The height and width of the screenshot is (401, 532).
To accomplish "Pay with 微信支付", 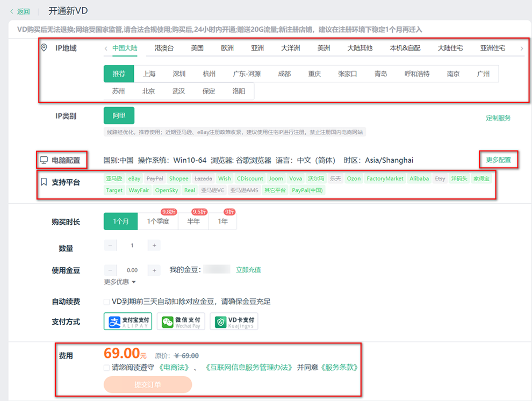I will pos(181,321).
